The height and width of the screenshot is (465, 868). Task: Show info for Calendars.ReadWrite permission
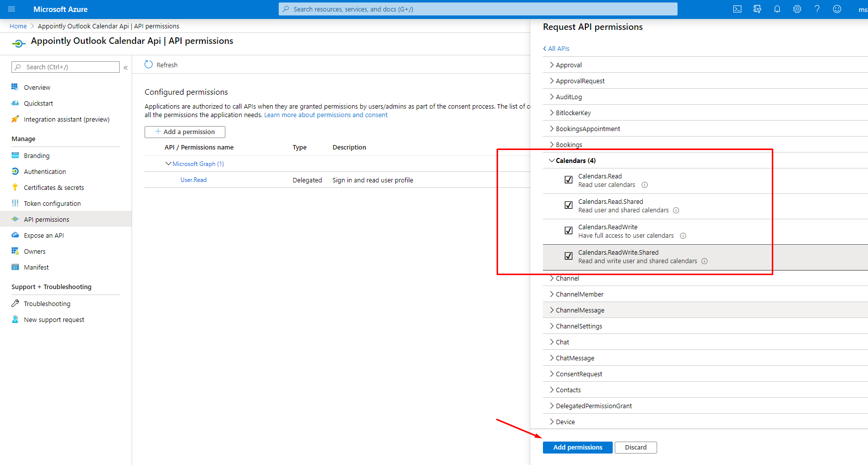tap(683, 236)
